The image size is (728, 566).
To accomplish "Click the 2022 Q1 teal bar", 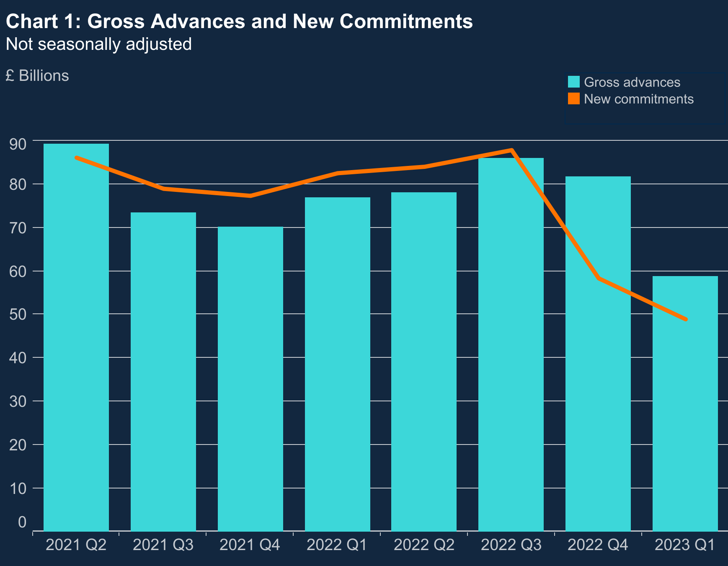I will coord(338,364).
